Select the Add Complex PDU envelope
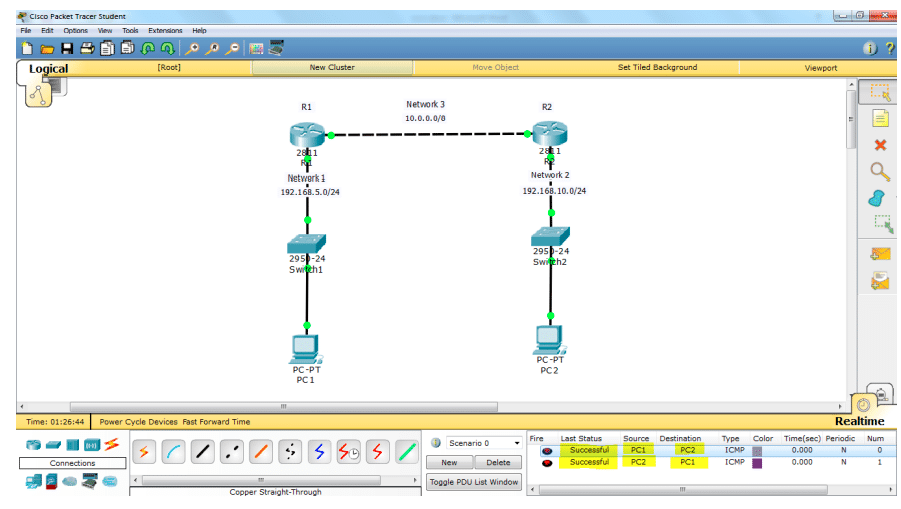 [x=880, y=281]
